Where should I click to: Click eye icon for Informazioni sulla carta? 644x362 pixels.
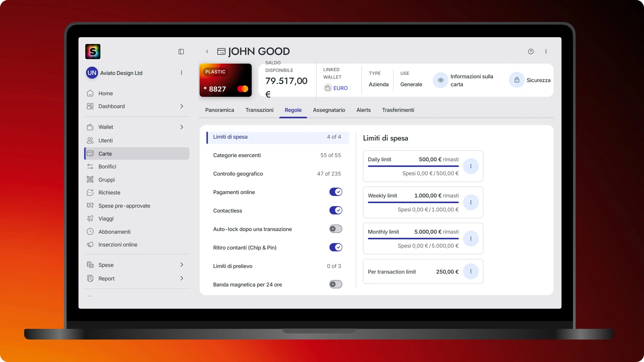440,80
